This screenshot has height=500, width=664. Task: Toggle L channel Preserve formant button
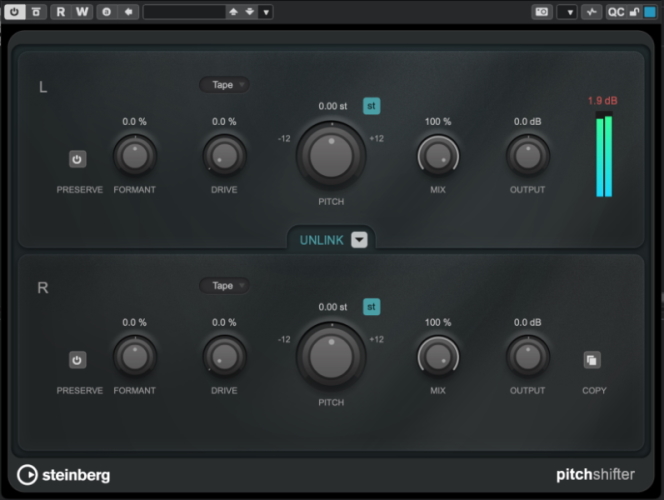tap(77, 159)
